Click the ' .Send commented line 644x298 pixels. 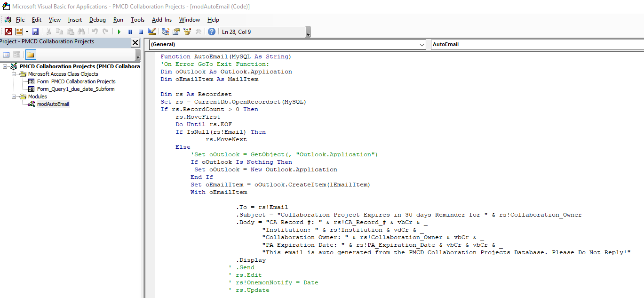241,267
